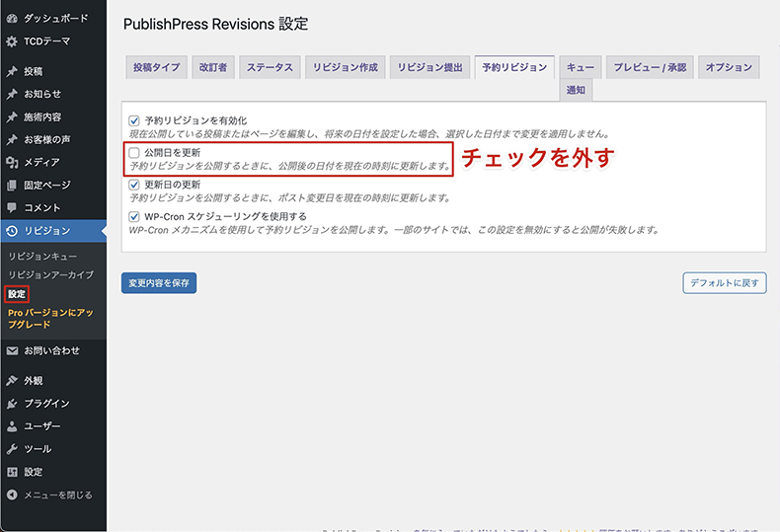Image resolution: width=780 pixels, height=532 pixels.
Task: Click the デフォルトに戻す button
Action: click(x=725, y=283)
